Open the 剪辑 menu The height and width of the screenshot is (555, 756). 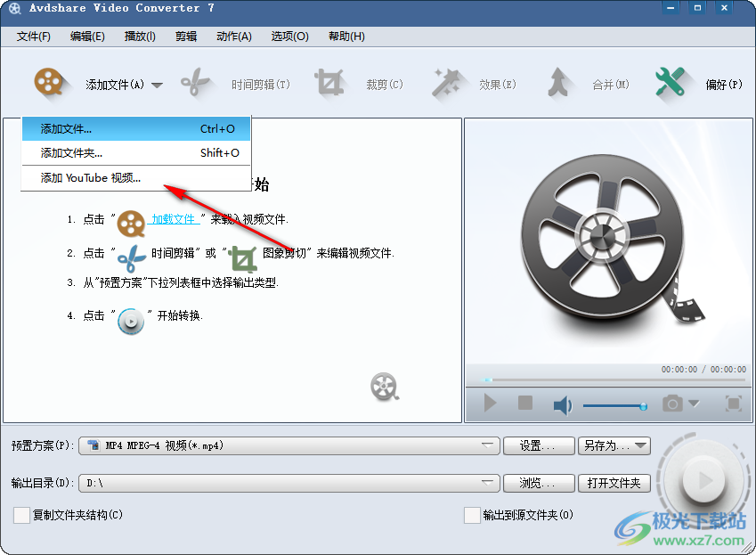[186, 37]
